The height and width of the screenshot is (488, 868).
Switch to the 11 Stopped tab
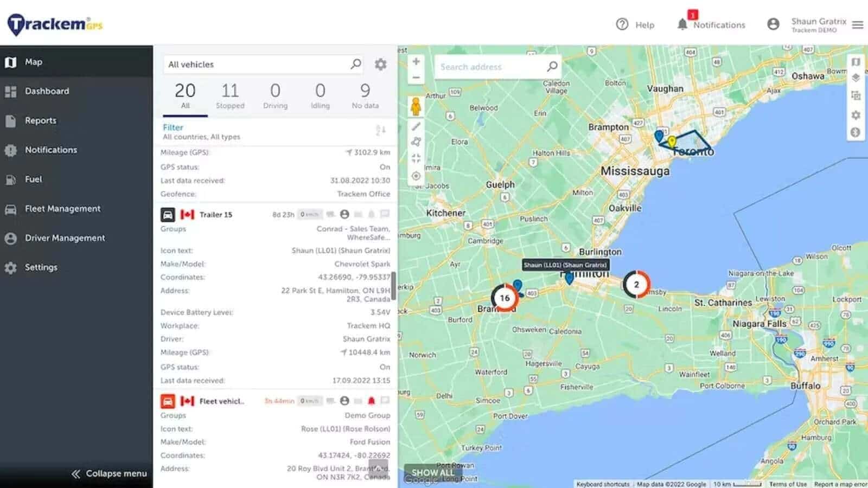coord(230,95)
